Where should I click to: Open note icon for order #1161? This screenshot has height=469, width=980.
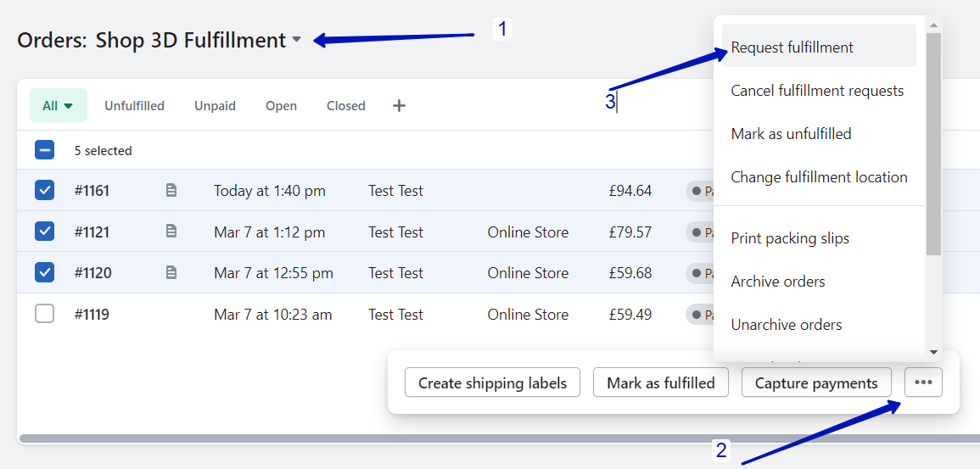[171, 191]
